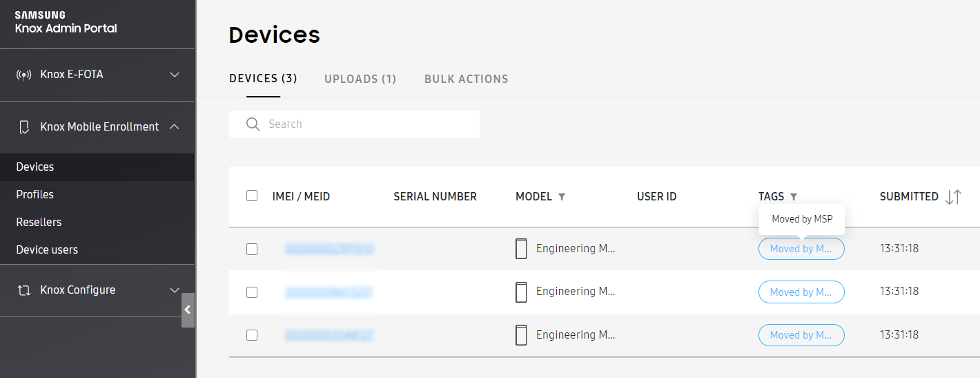Click the TAGS column header text
The image size is (980, 378).
(x=771, y=197)
